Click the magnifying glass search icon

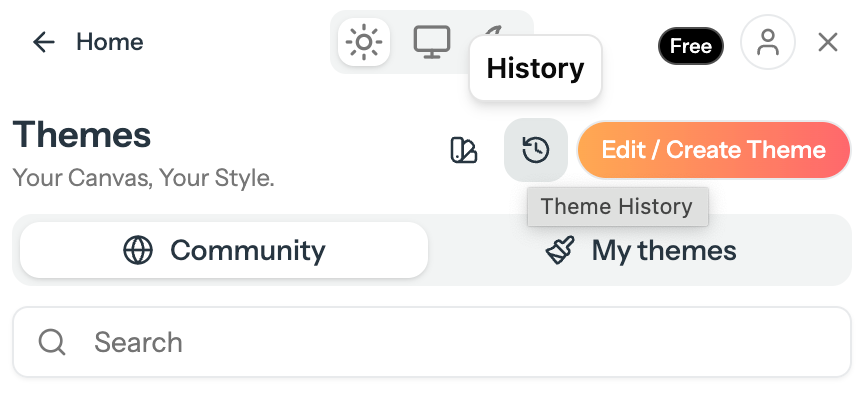tap(52, 342)
